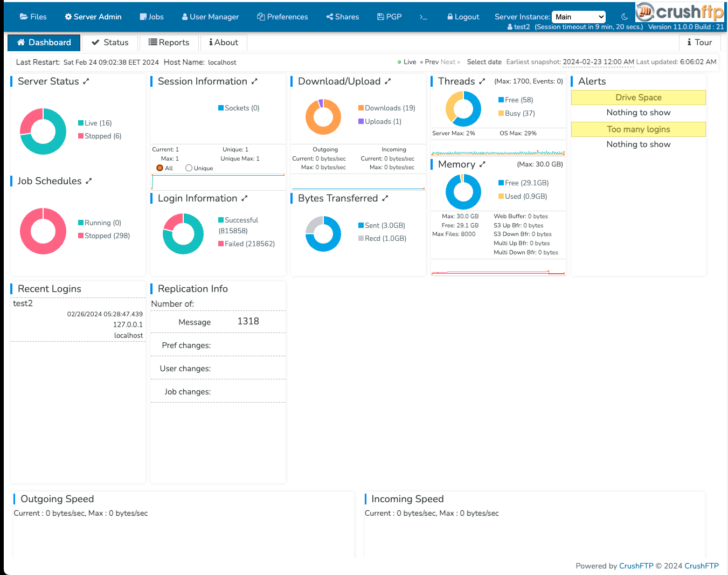Open the terminal console icon

[424, 17]
